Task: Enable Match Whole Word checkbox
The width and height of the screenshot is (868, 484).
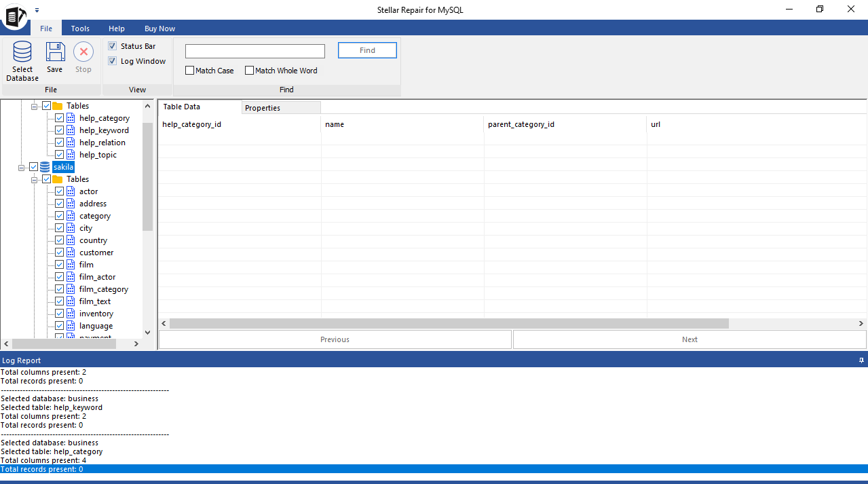Action: click(x=249, y=71)
